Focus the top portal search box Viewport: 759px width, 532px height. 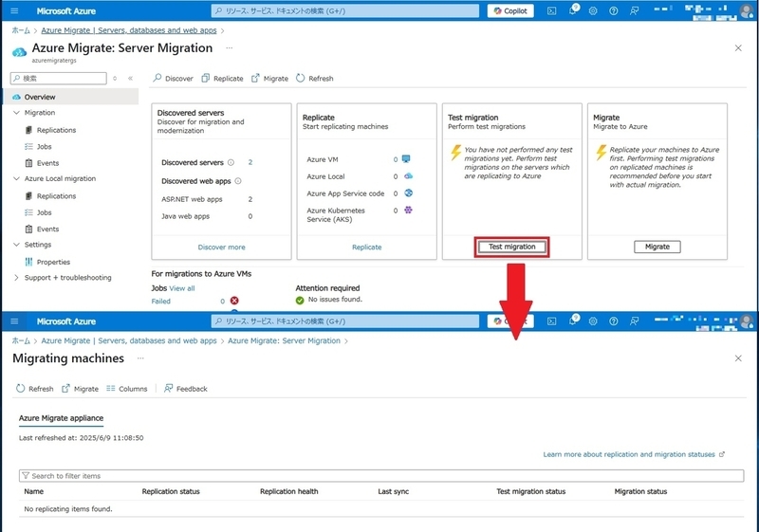pyautogui.click(x=345, y=10)
